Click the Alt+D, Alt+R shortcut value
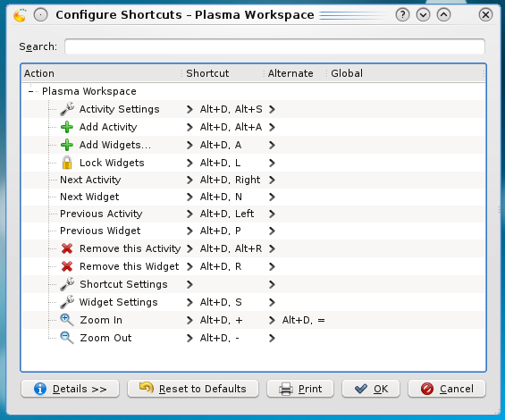 231,248
